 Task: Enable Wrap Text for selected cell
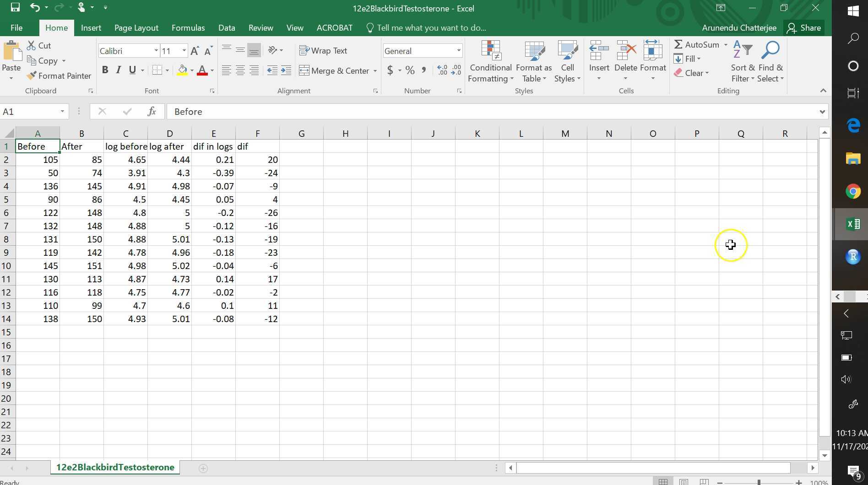324,50
